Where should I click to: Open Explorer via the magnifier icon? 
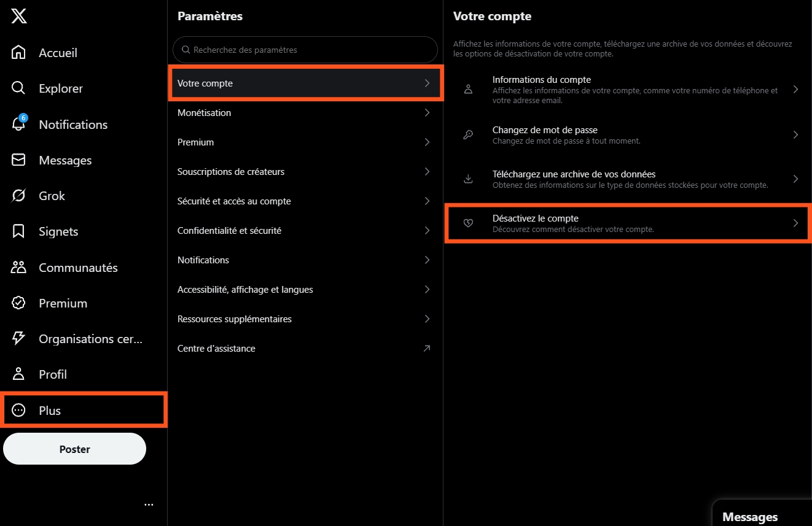[19, 88]
